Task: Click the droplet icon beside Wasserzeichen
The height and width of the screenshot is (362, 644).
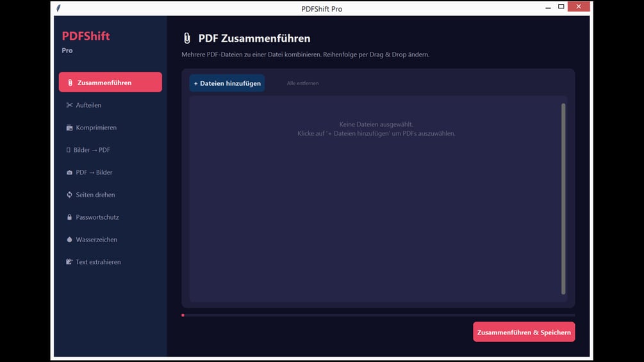Action: [x=69, y=239]
